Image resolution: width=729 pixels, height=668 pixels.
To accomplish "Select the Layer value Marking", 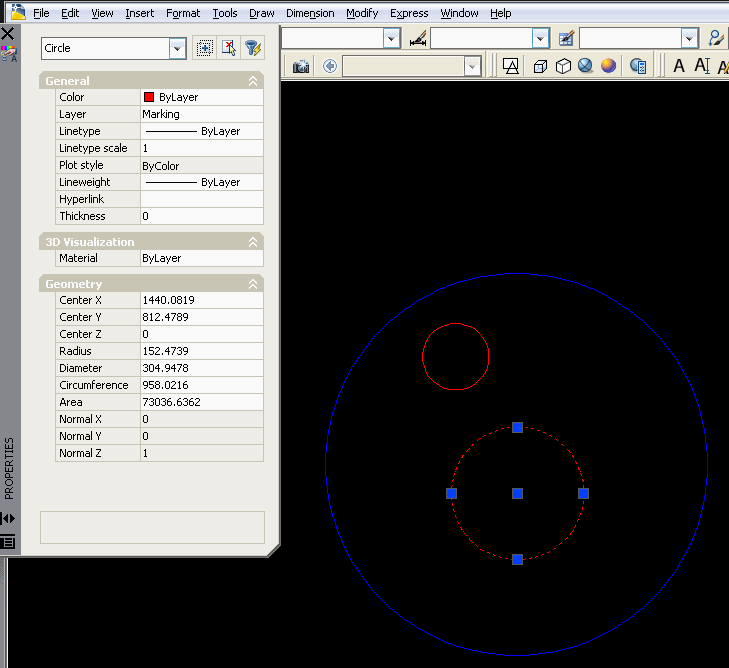I will tap(202, 114).
